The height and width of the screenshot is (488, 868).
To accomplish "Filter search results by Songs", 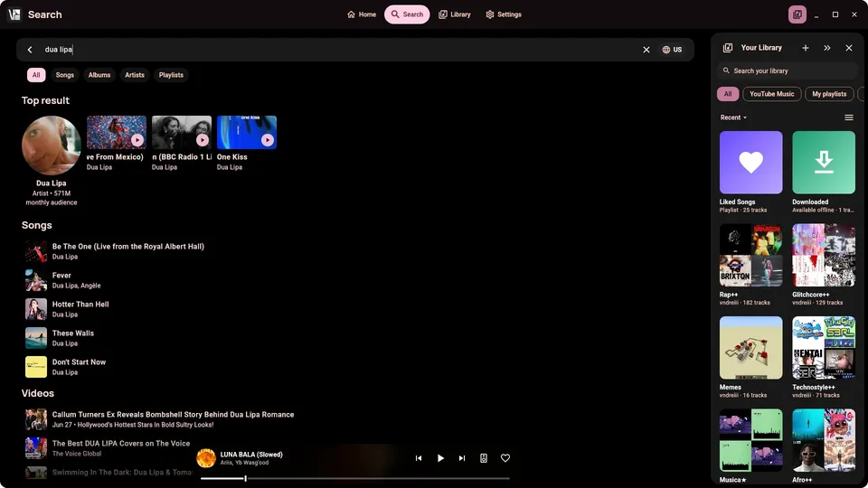I will point(65,75).
